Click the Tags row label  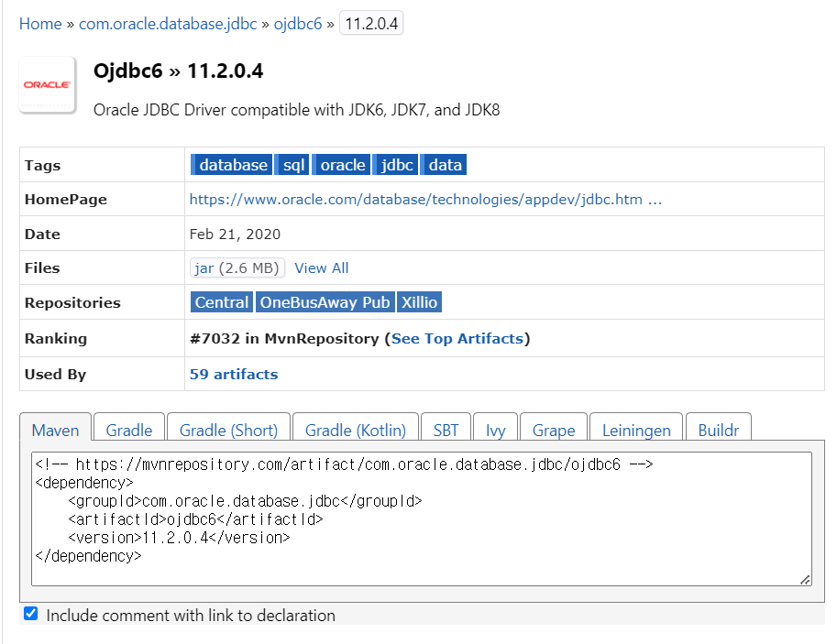[x=43, y=166]
